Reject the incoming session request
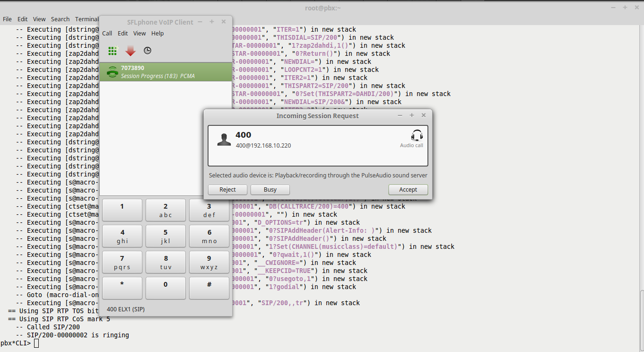Viewport: 644px width, 352px height. click(227, 189)
